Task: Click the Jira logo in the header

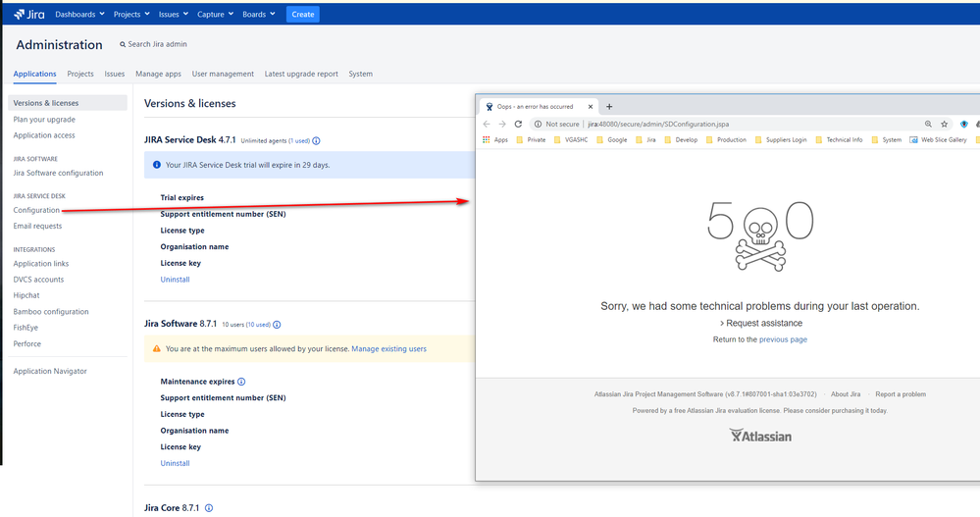Action: pos(28,15)
